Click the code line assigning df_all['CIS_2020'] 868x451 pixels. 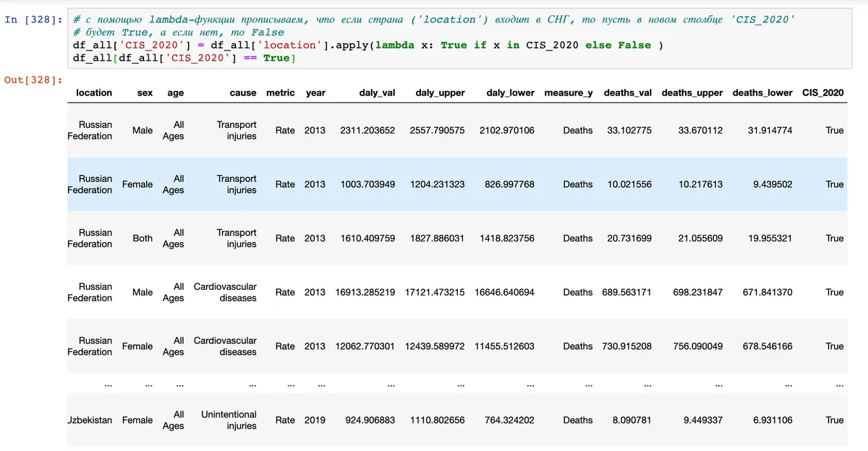362,45
